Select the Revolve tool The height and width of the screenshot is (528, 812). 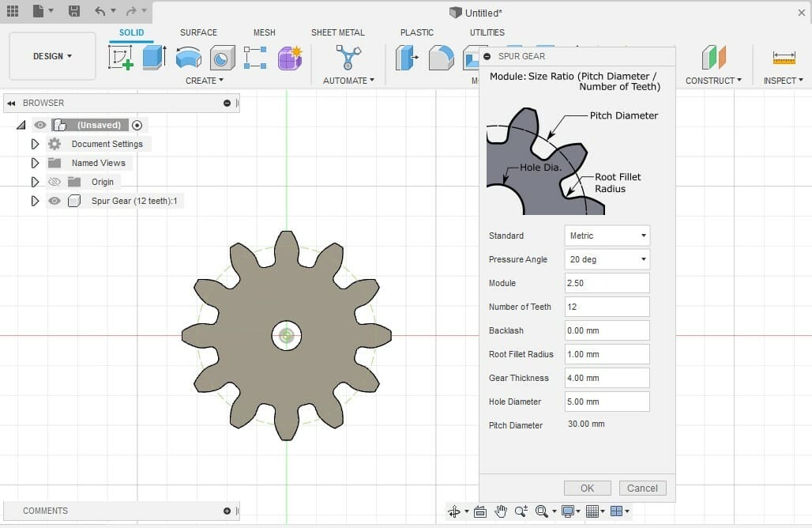(188, 57)
